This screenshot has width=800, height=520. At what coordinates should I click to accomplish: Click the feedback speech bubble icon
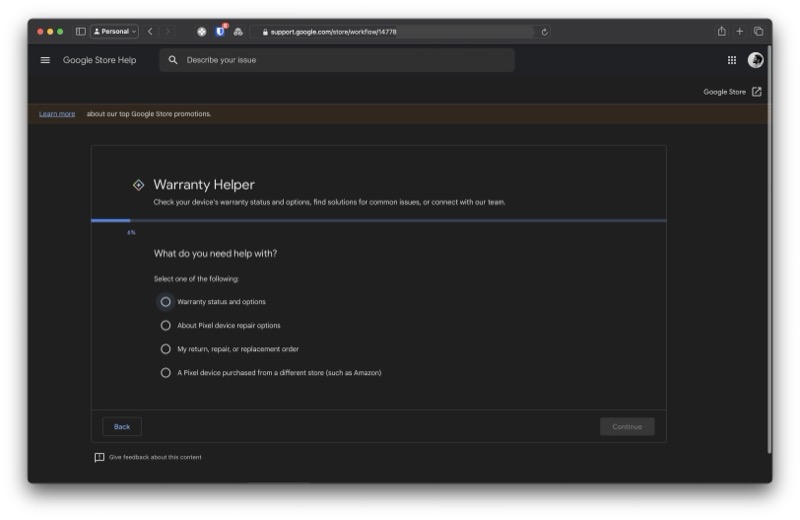pyautogui.click(x=99, y=457)
